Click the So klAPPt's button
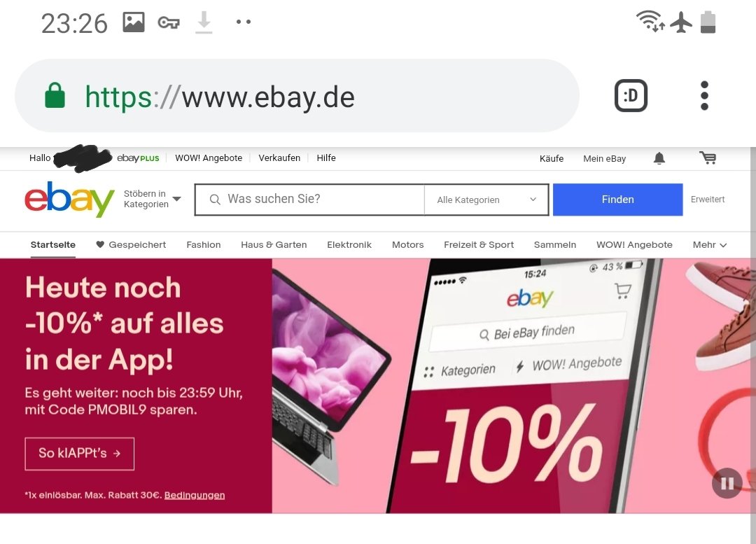 click(x=80, y=454)
